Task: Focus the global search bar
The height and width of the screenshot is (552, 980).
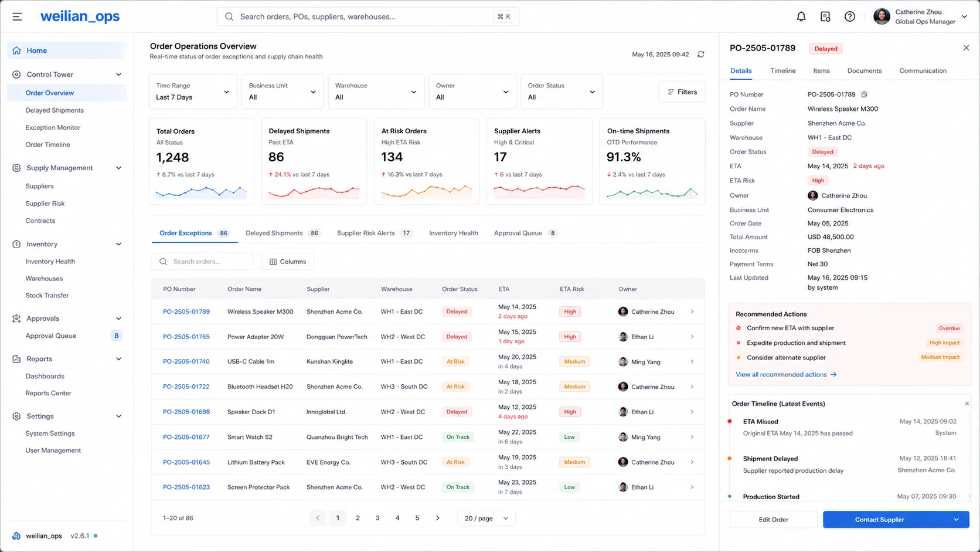Action: [x=367, y=16]
